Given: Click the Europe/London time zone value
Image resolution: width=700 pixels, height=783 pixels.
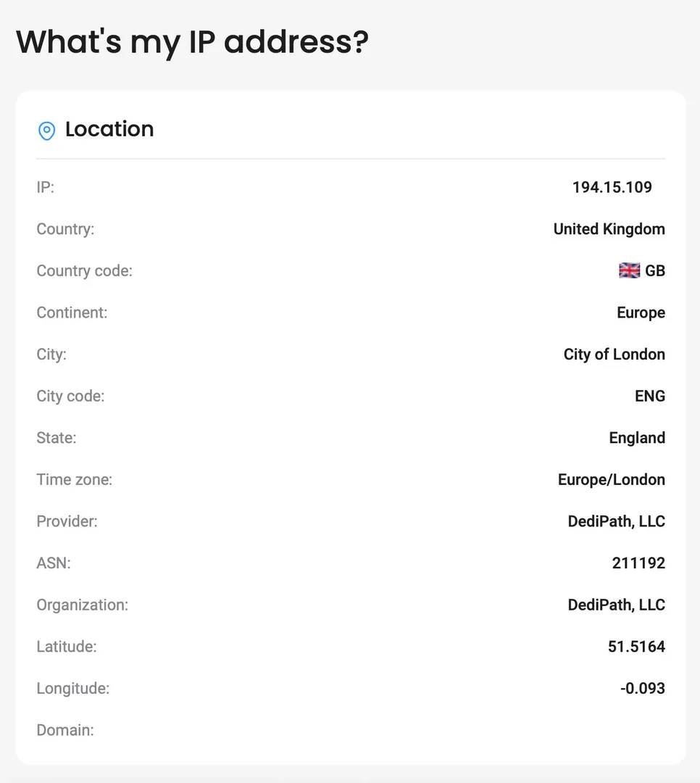Looking at the screenshot, I should tap(611, 479).
